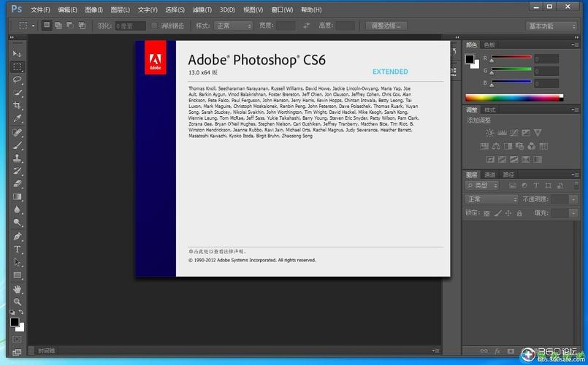This screenshot has height=365, width=588.
Task: Click the Color Balance adjustment icon
Action: [x=496, y=146]
